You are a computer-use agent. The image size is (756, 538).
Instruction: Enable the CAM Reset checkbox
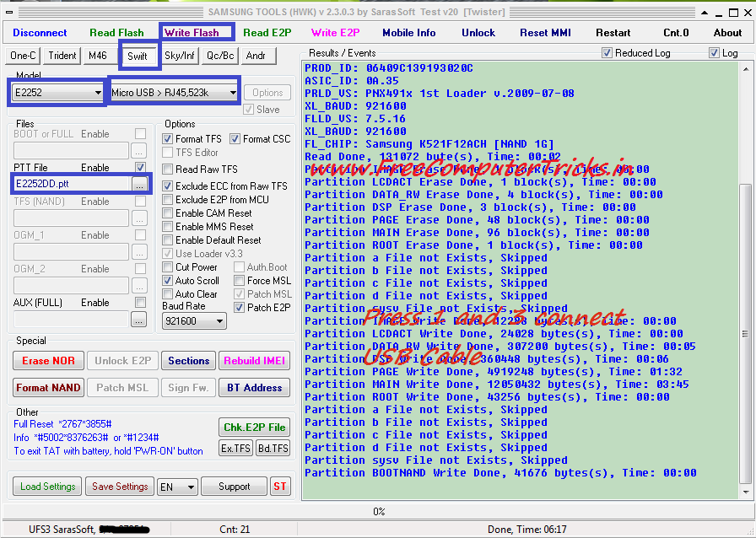[x=167, y=213]
